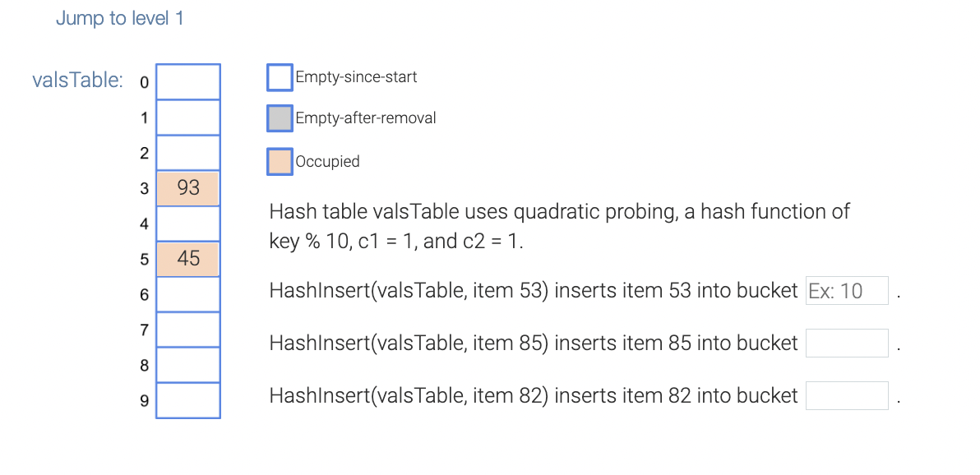Select bucket 8 in valsTable
Viewport: 980px width, 475px height.
point(187,364)
